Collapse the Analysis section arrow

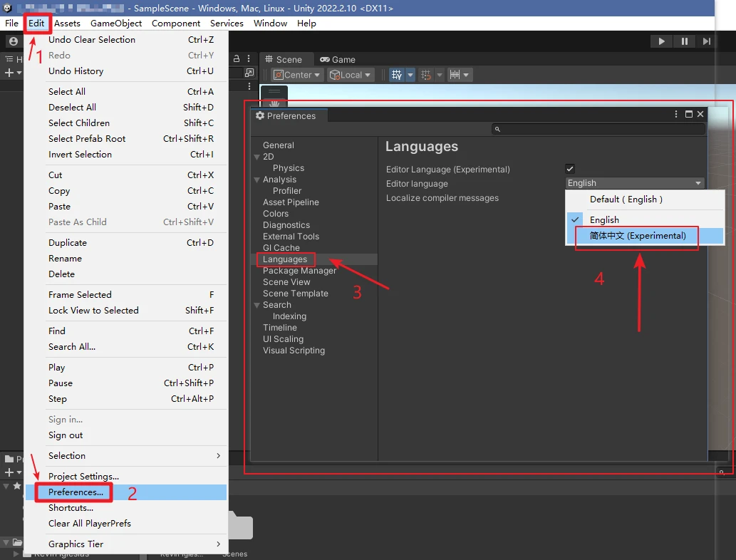[x=256, y=180]
